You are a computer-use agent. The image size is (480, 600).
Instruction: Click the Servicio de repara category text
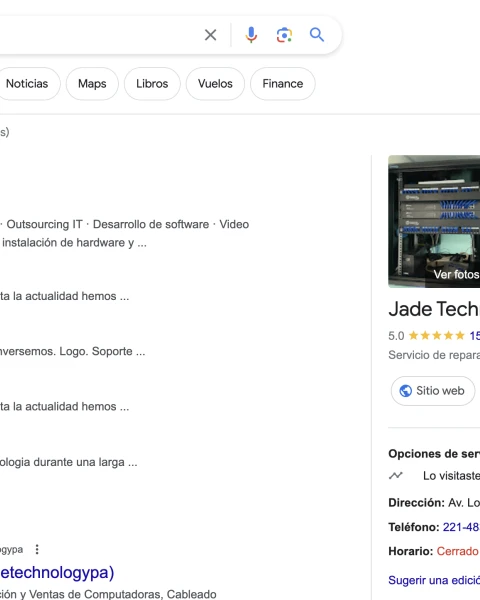pyautogui.click(x=434, y=355)
